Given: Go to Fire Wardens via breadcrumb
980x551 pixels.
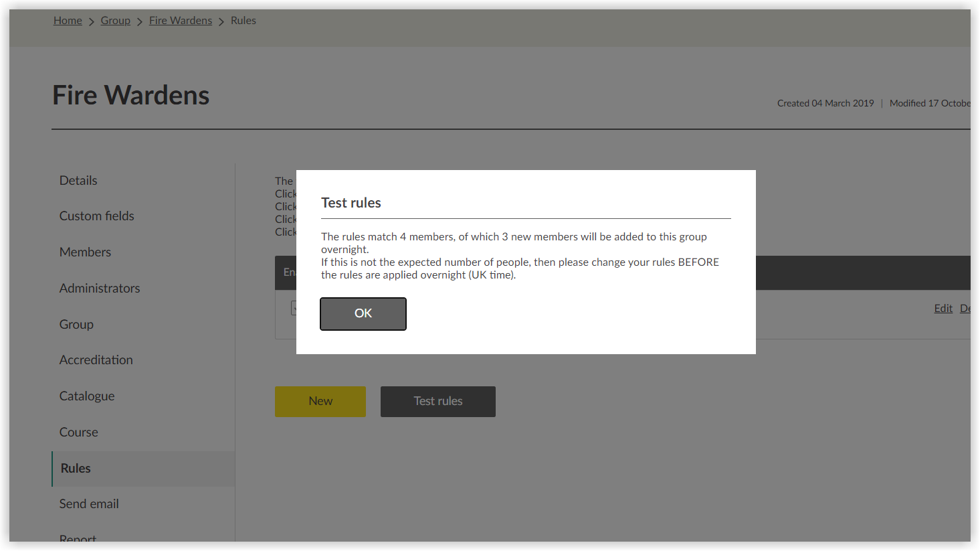Looking at the screenshot, I should [181, 20].
